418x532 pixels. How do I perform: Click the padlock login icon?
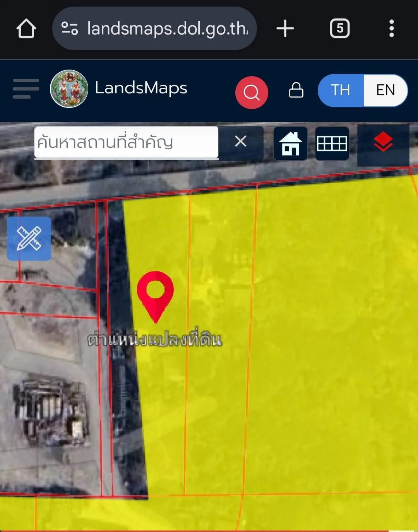tap(296, 90)
